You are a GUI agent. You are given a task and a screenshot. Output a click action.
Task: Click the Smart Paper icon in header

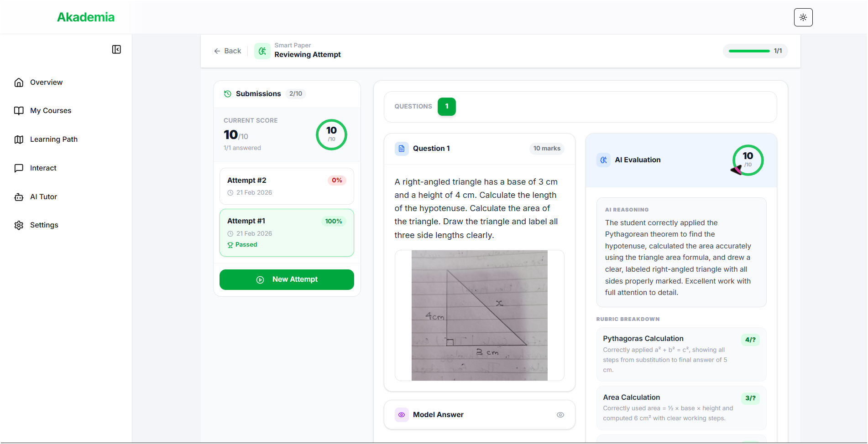[x=262, y=51]
